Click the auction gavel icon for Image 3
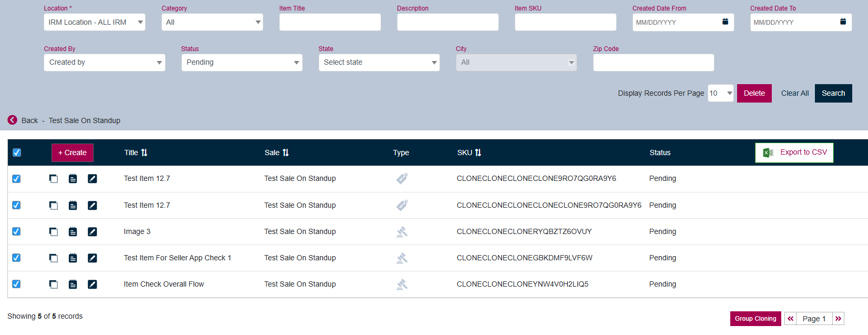Screen dimensions: 868x335 [x=402, y=231]
